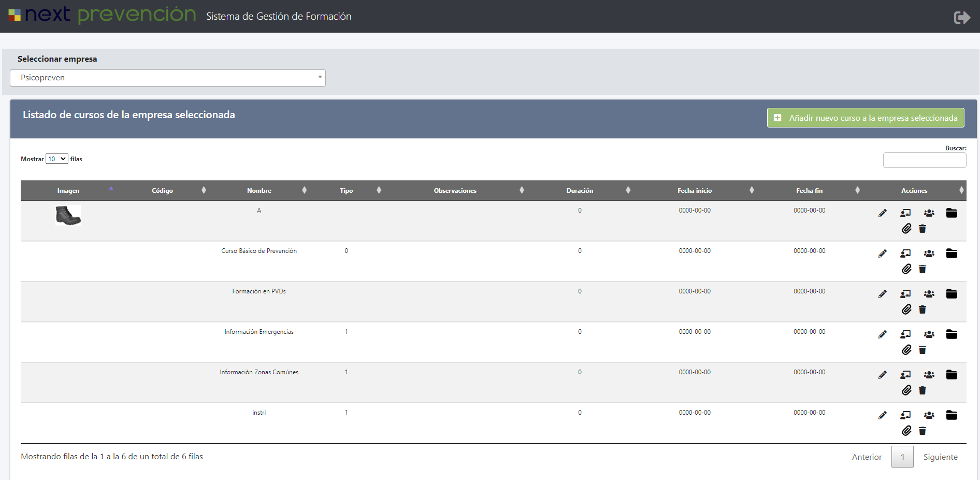980x480 pixels.
Task: Click Añadir nuevo curso a la empresa seleccionada
Action: 866,118
